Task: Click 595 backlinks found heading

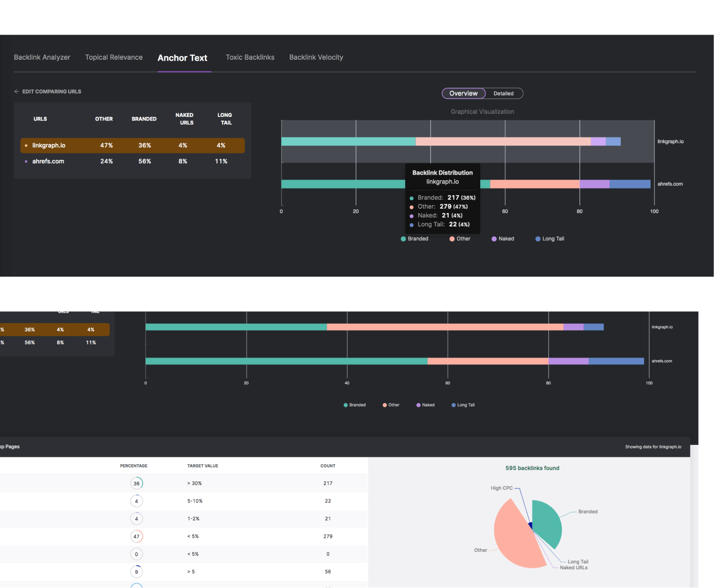Action: 532,468
